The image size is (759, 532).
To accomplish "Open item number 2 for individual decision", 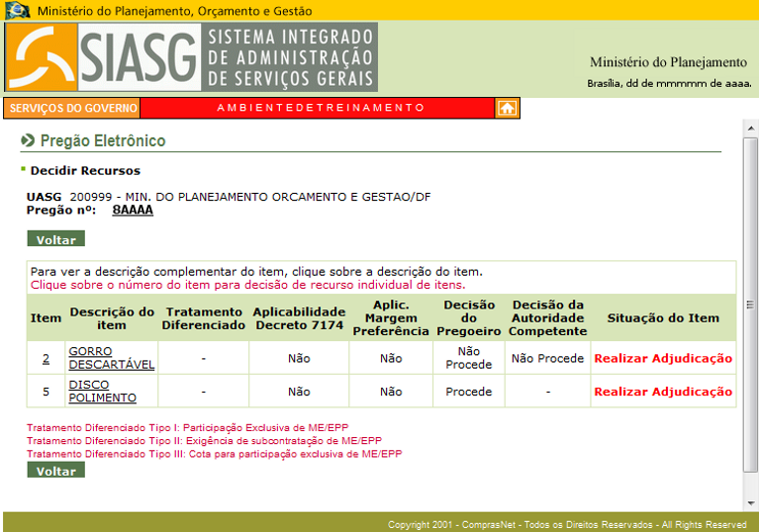I will 46,358.
